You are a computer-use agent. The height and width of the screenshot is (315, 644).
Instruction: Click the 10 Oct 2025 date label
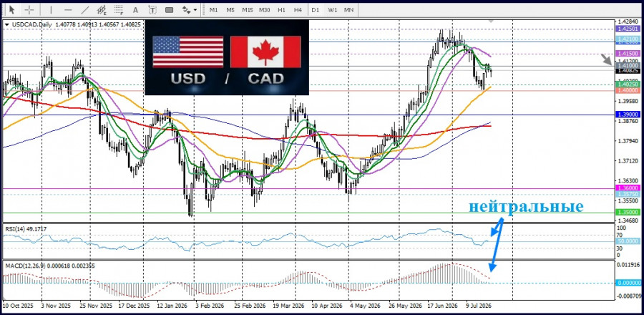[16, 306]
